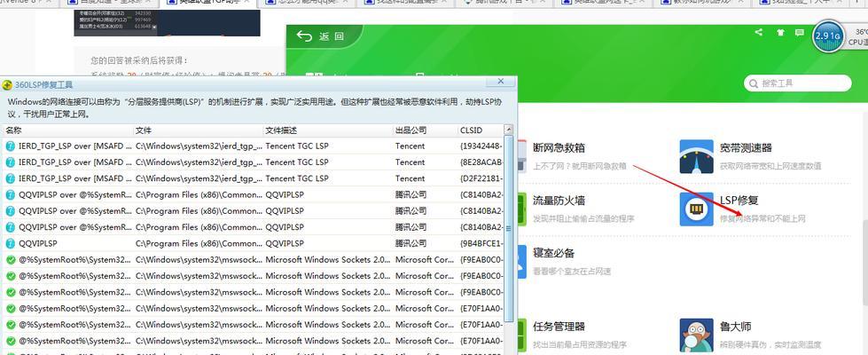Click the share icon in 360 header
This screenshot has height=355, width=868.
(x=758, y=33)
